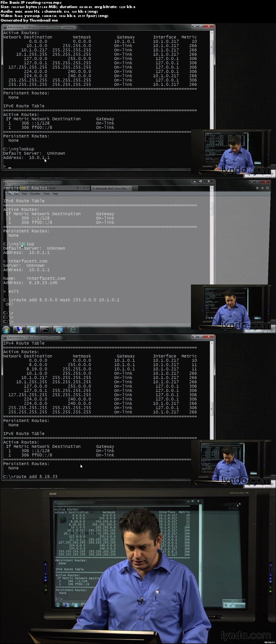Viewport: 276px width, 644px height.
Task: Open Internet Explorer Favorites star icon
Action: [262, 188]
